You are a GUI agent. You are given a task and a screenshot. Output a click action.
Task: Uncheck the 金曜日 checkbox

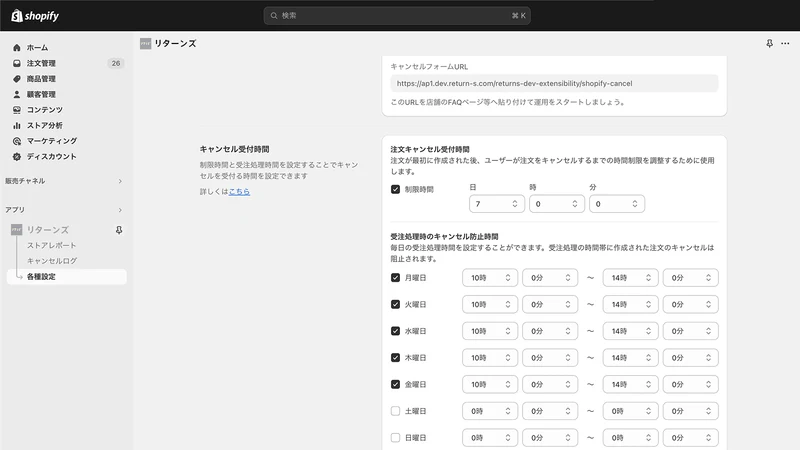(395, 384)
